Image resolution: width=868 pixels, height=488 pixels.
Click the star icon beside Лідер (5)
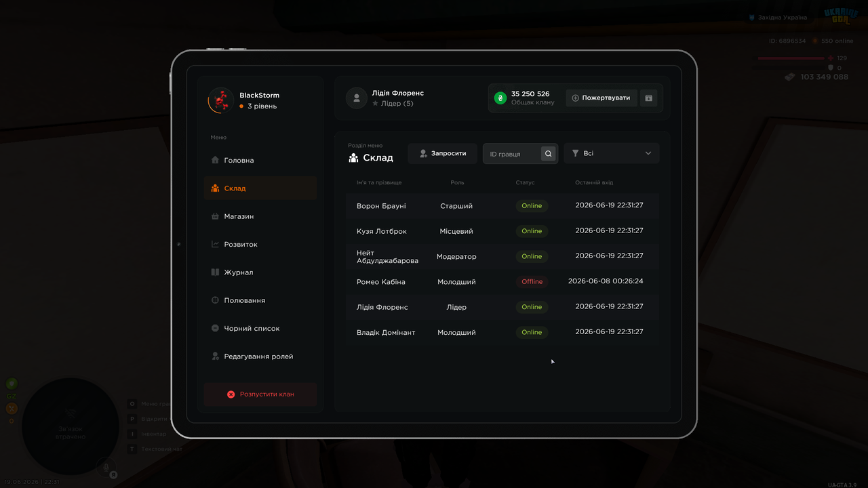pyautogui.click(x=375, y=104)
